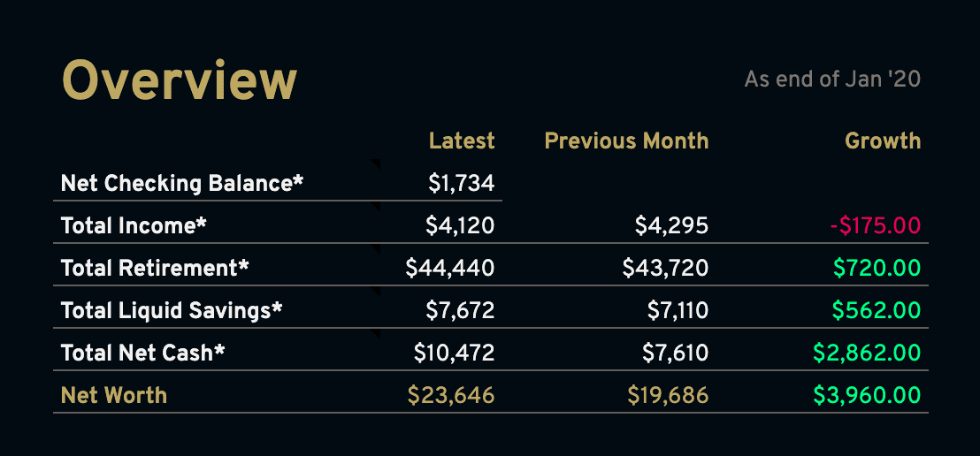This screenshot has height=456, width=980.
Task: Click the Total Net Cash growth value $2,862.00
Action: tap(867, 353)
